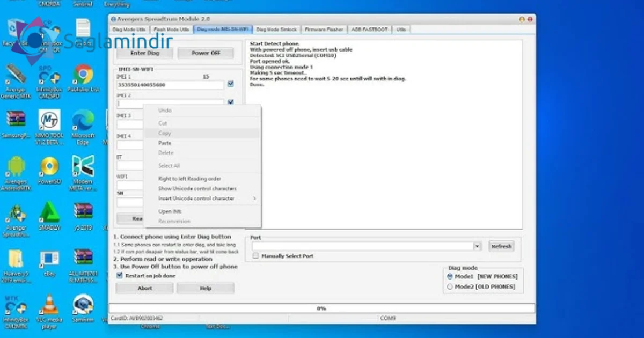Open the Microsoft Edge desktop shortcut
The image size is (644, 338).
point(83,127)
